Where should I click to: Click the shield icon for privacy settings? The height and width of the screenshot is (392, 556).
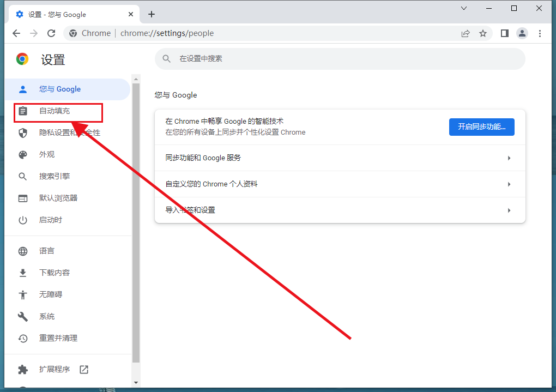coord(23,133)
